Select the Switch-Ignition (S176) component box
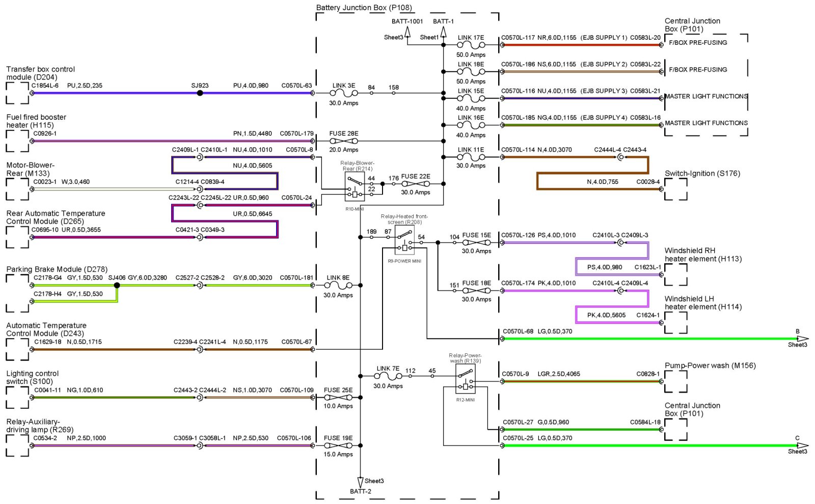Image resolution: width=815 pixels, height=504 pixels. 675,189
